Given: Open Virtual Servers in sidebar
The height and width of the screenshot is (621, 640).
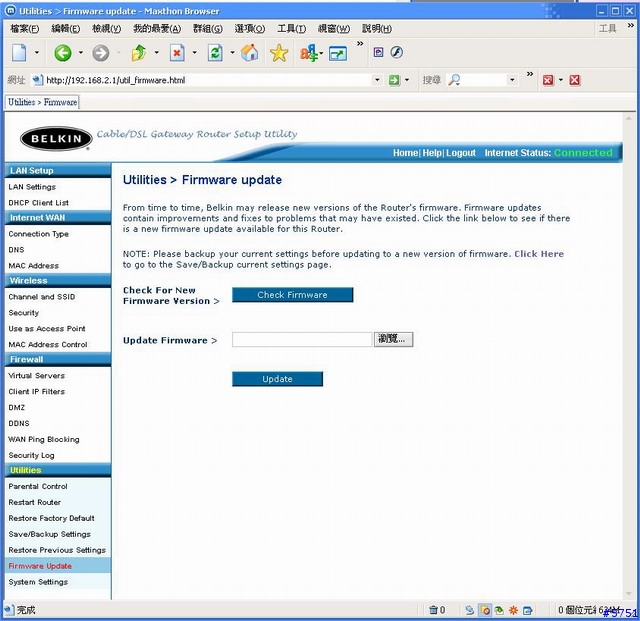Looking at the screenshot, I should pos(36,376).
